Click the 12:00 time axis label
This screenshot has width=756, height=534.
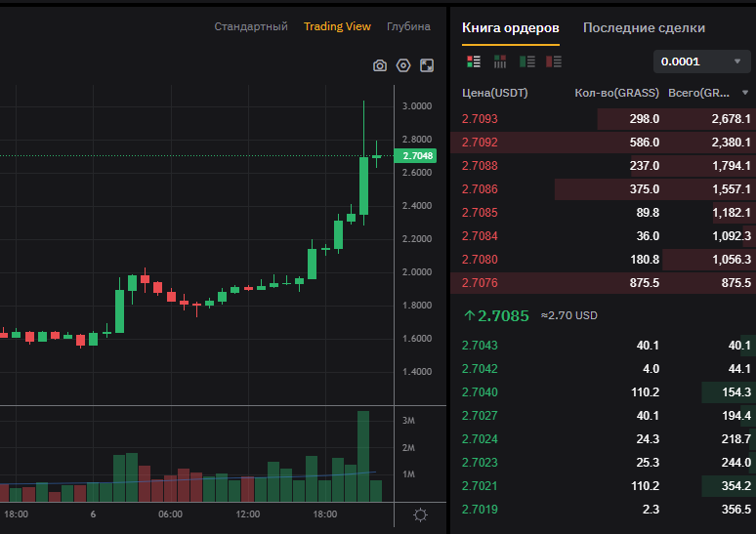point(248,514)
